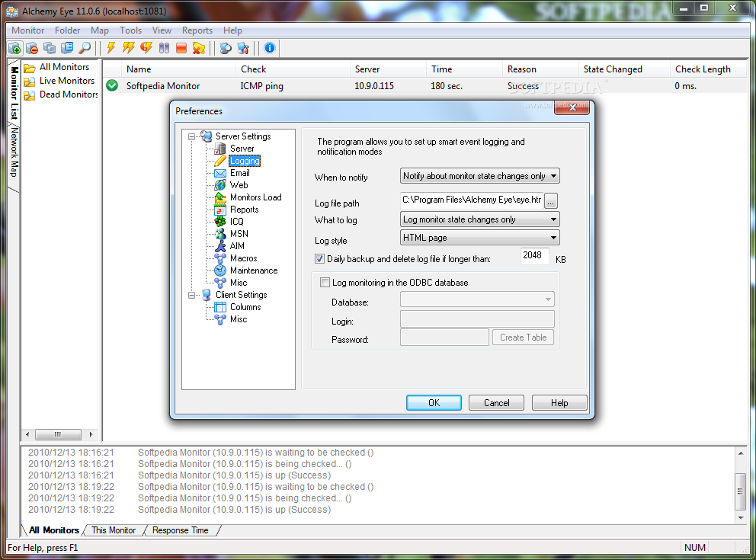Click the Create Table button

(x=523, y=338)
